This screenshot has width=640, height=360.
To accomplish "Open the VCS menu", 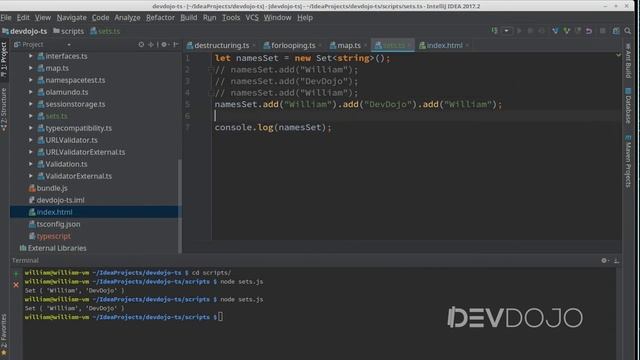I will [252, 18].
